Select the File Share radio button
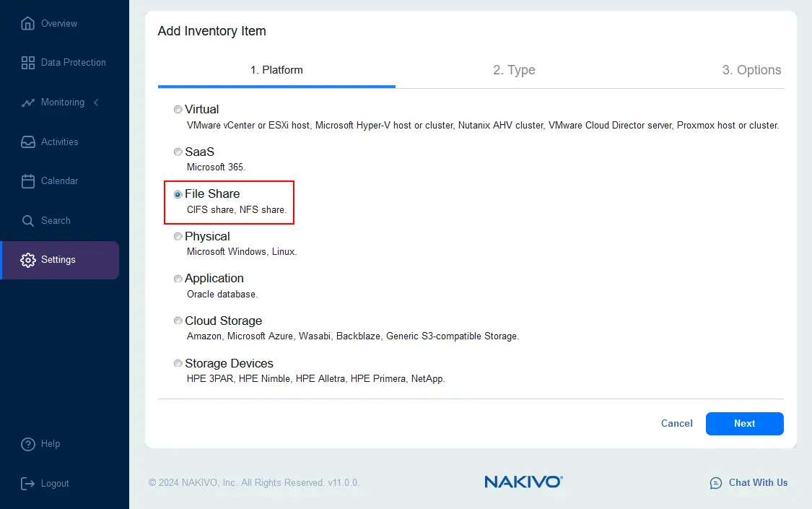The image size is (812, 509). (x=178, y=194)
